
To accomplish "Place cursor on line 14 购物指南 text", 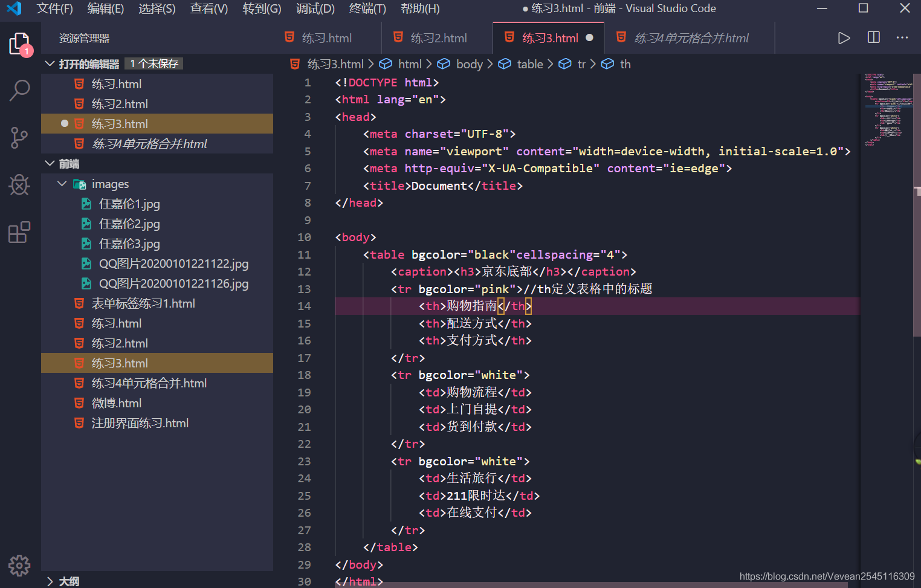I will 472,306.
